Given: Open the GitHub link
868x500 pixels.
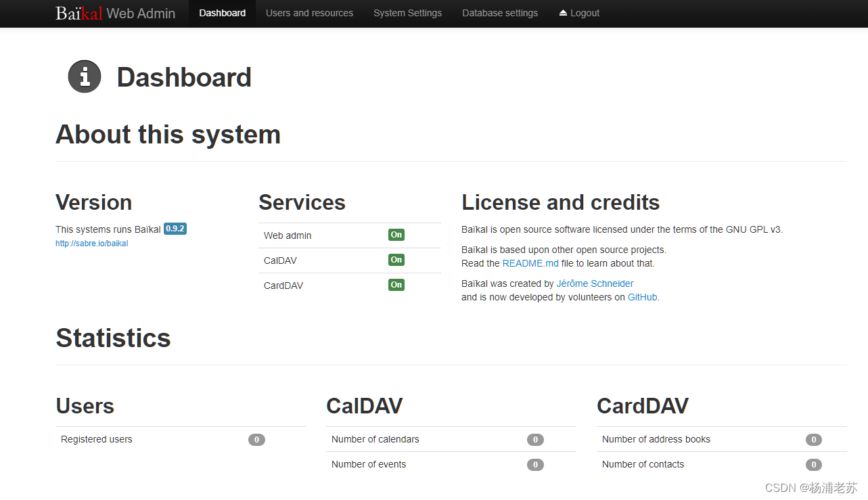Looking at the screenshot, I should (x=642, y=297).
